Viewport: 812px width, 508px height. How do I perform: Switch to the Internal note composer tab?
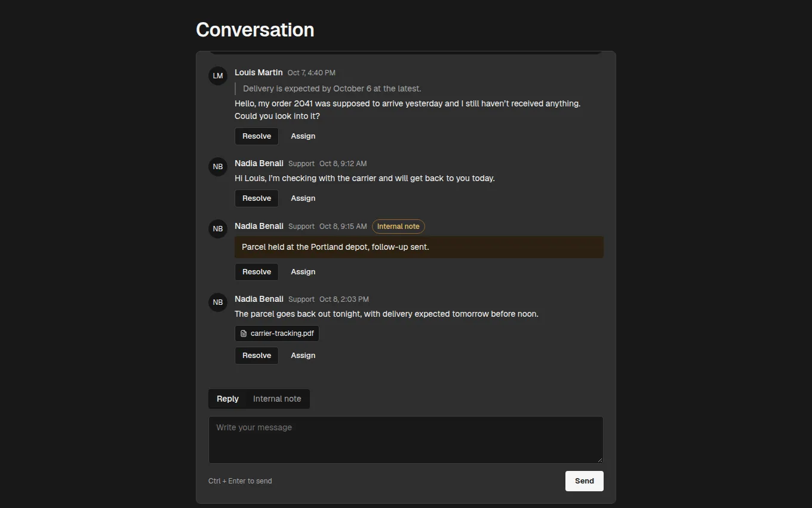click(x=277, y=399)
